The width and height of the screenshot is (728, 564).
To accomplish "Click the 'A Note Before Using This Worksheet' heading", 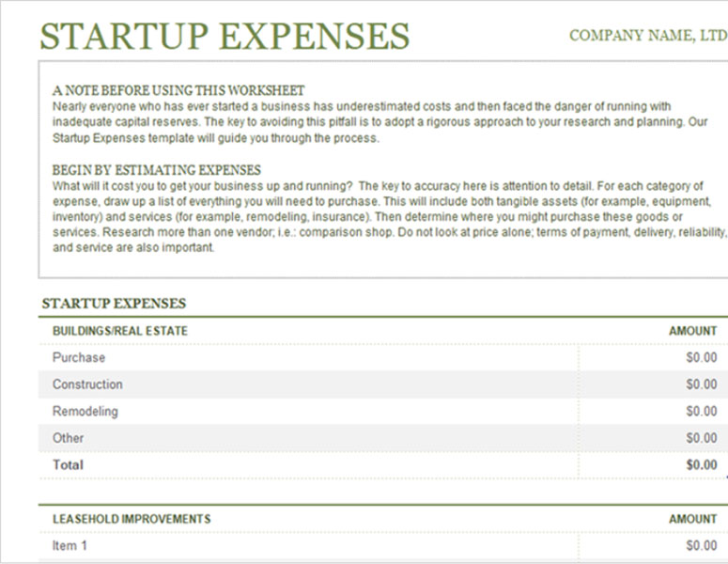I will (178, 90).
